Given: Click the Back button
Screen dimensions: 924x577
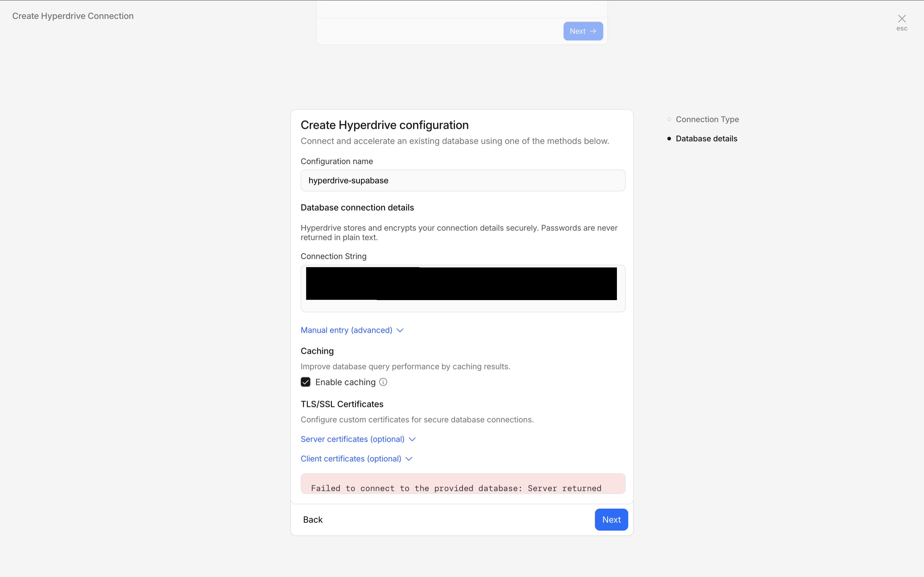Looking at the screenshot, I should (313, 519).
